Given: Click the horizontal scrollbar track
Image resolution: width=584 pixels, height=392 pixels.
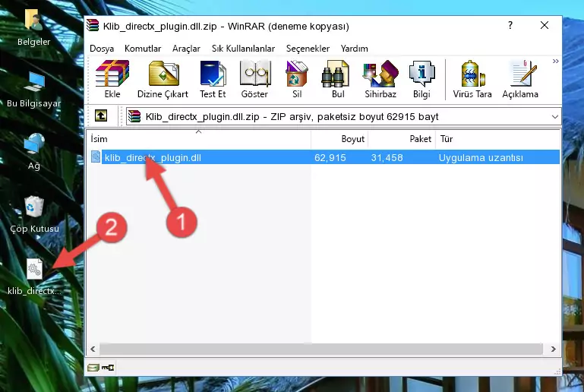Looking at the screenshot, I should (x=321, y=349).
